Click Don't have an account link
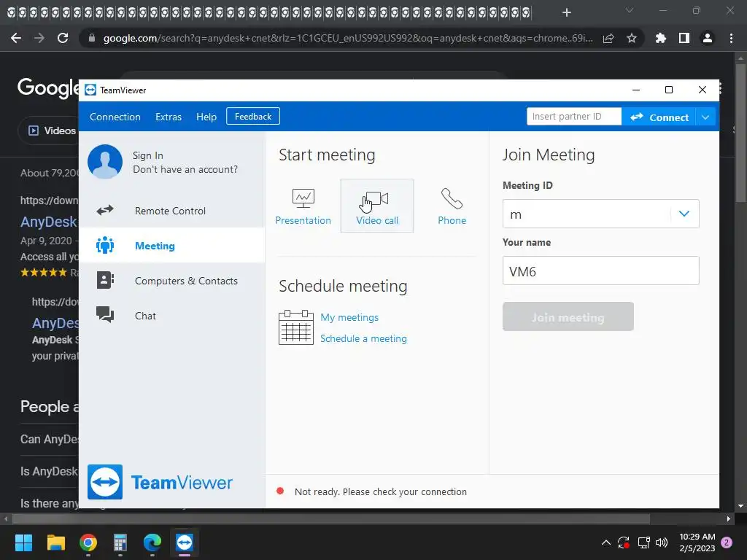Screen dimensions: 747x560 pos(185,169)
